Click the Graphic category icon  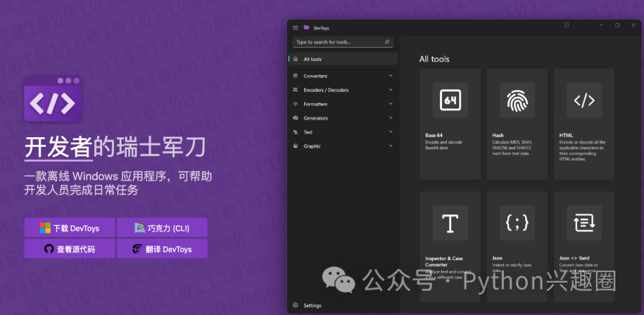coord(295,146)
